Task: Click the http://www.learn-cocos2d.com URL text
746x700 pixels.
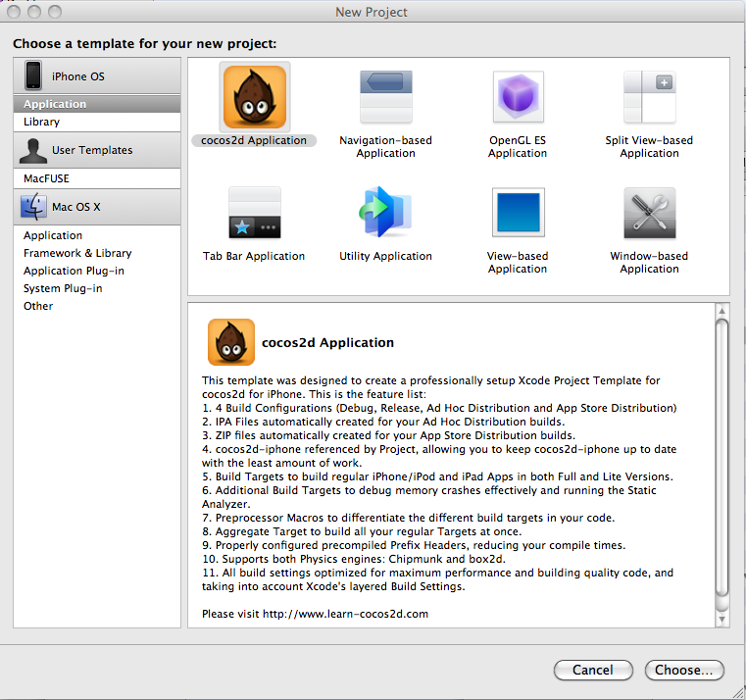Action: coord(345,614)
